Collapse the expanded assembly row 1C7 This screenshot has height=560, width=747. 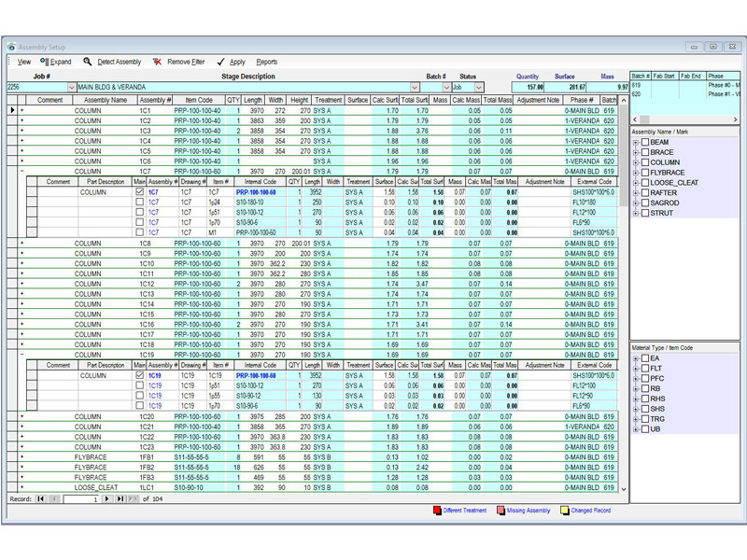click(x=21, y=171)
